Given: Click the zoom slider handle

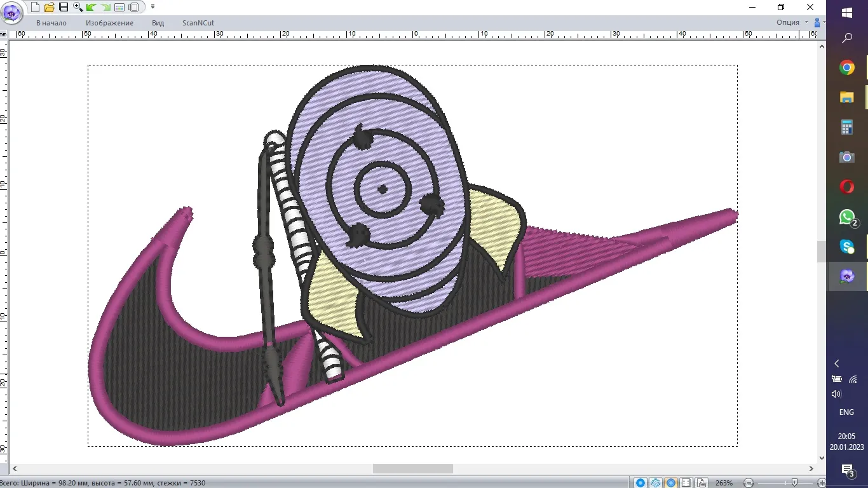Looking at the screenshot, I should point(794,483).
